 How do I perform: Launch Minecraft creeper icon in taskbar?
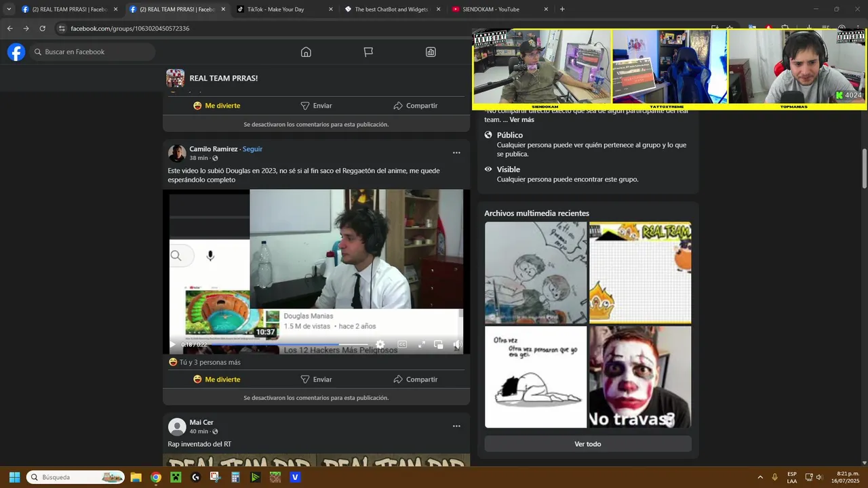176,477
